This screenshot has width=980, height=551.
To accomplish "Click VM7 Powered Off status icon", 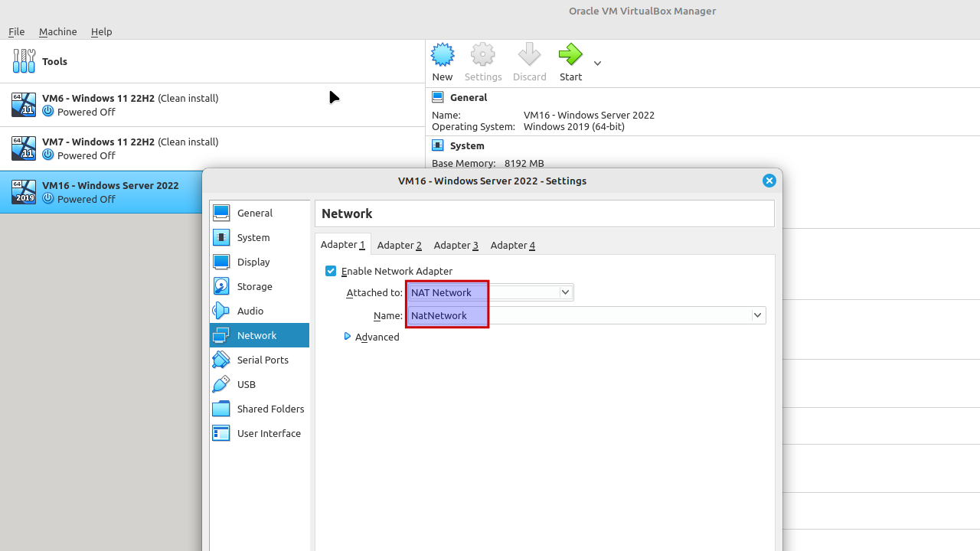I will click(x=48, y=155).
